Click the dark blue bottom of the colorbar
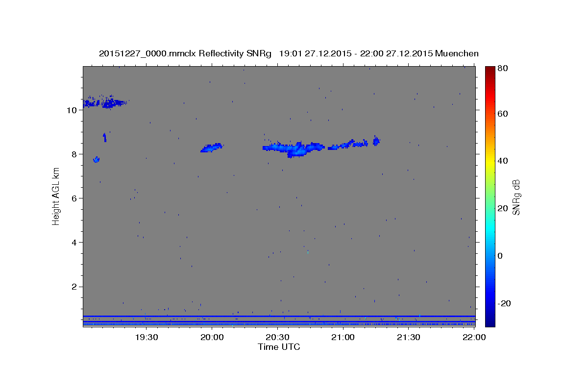588x392 pixels. 490,321
